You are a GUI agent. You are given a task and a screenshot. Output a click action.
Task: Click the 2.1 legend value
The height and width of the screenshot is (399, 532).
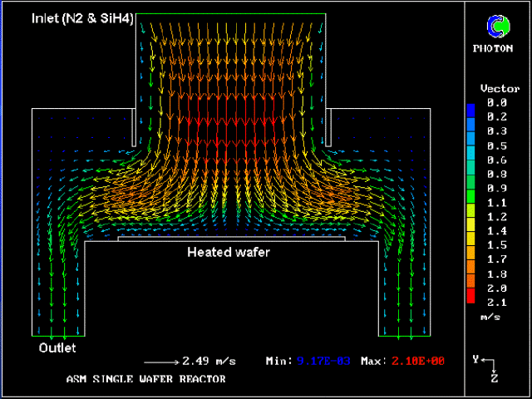pyautogui.click(x=498, y=302)
